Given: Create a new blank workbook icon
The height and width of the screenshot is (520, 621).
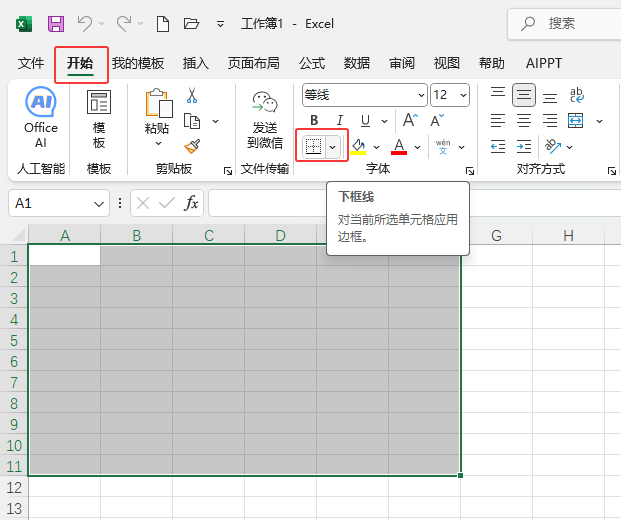Looking at the screenshot, I should point(163,24).
